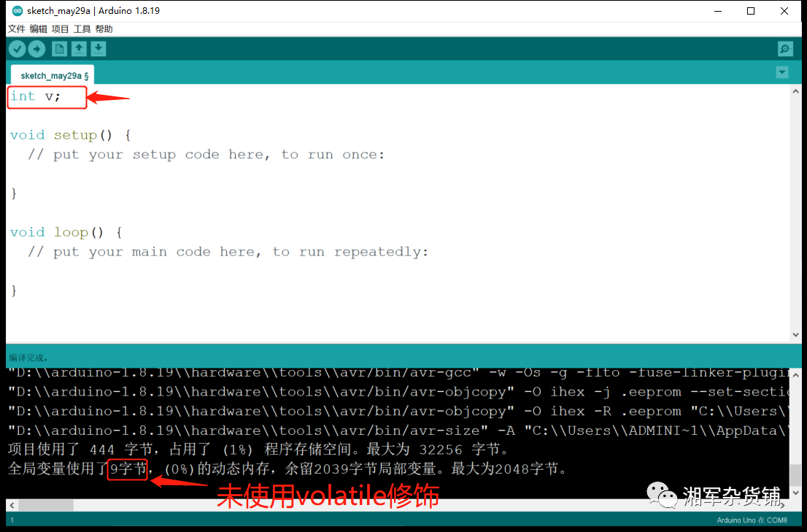The image size is (807, 532).
Task: Click the console horizontal scrollbar thumb
Action: tap(46, 505)
